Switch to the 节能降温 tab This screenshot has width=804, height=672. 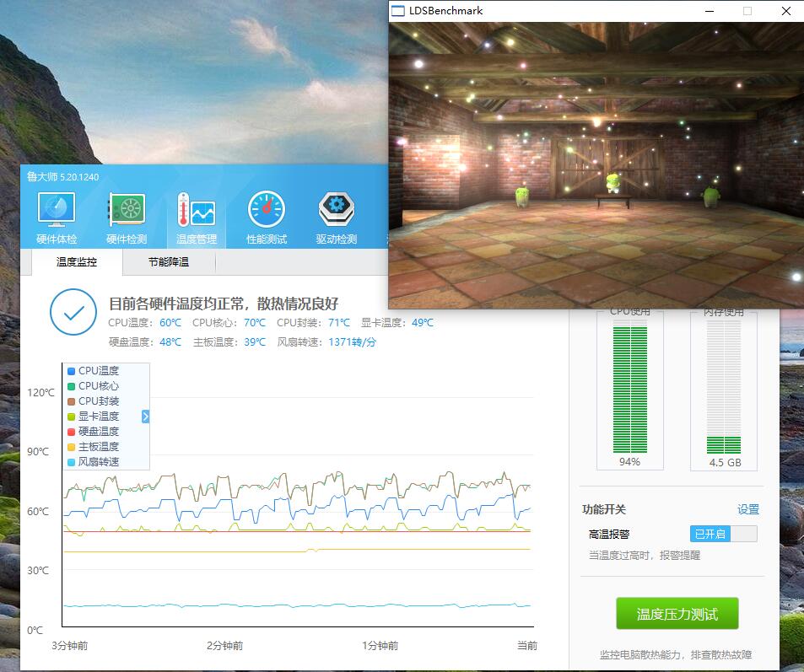(166, 262)
